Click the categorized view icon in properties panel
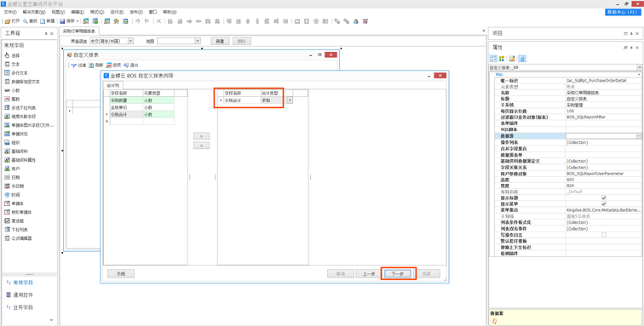 tap(494, 58)
